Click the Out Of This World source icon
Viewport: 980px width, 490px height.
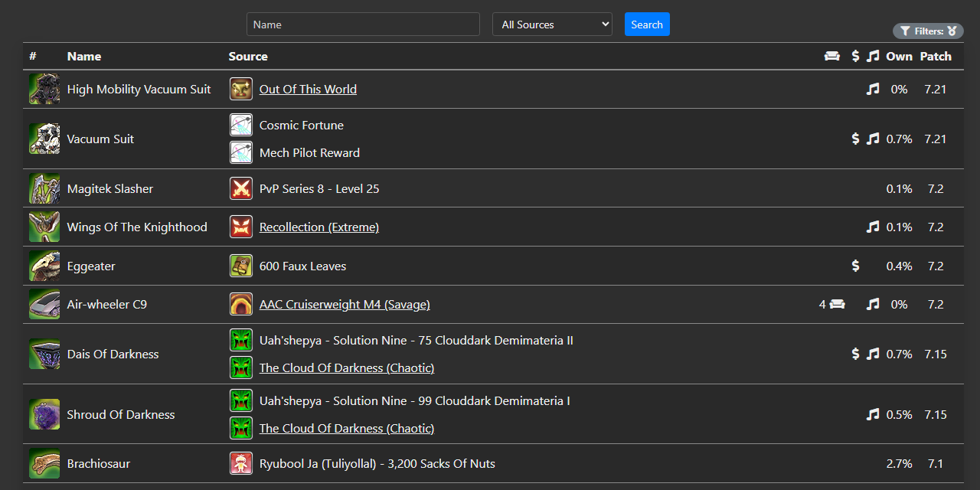241,89
